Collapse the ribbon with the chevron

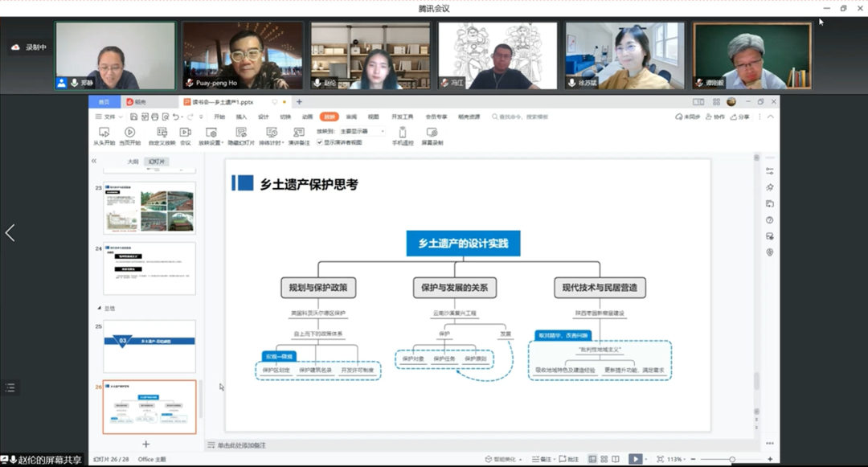point(771,117)
